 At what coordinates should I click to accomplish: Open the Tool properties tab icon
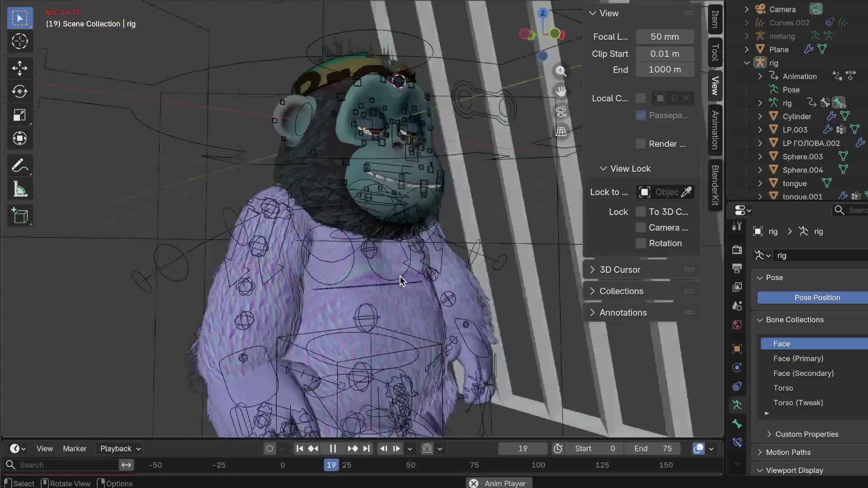pyautogui.click(x=737, y=226)
